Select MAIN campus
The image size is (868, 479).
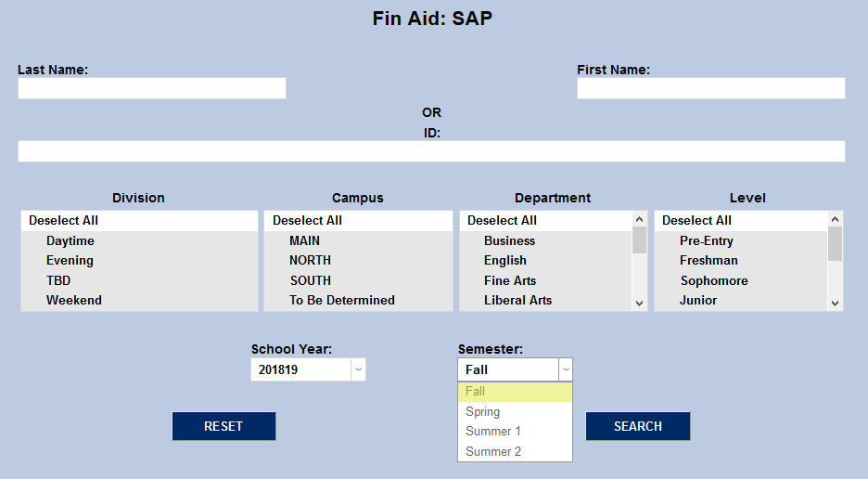point(358,241)
